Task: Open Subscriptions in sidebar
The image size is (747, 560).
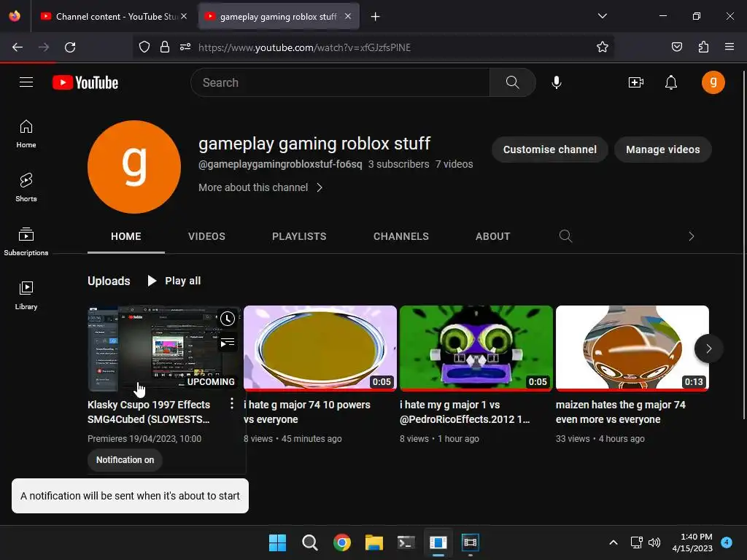Action: pyautogui.click(x=26, y=242)
